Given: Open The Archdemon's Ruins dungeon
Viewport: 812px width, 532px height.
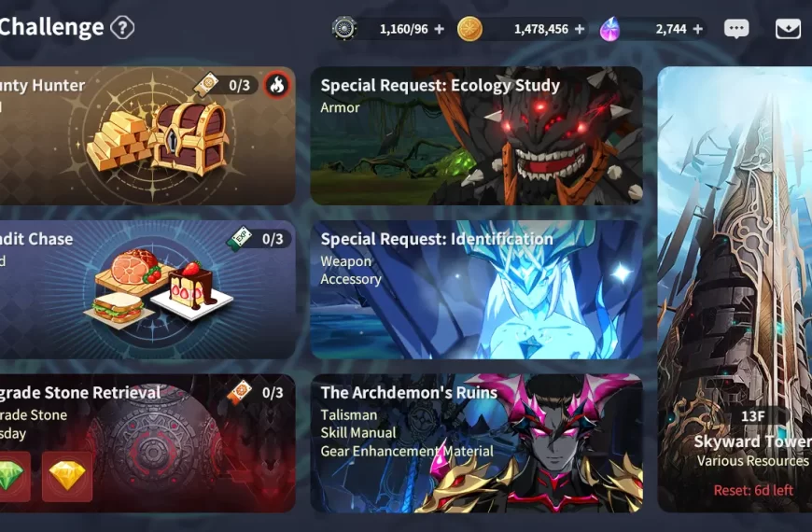Looking at the screenshot, I should 476,443.
